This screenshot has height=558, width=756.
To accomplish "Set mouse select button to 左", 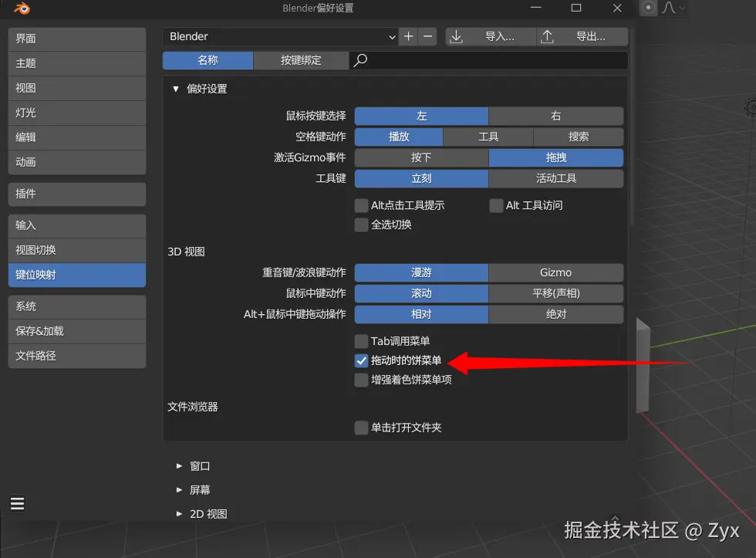I will (421, 117).
